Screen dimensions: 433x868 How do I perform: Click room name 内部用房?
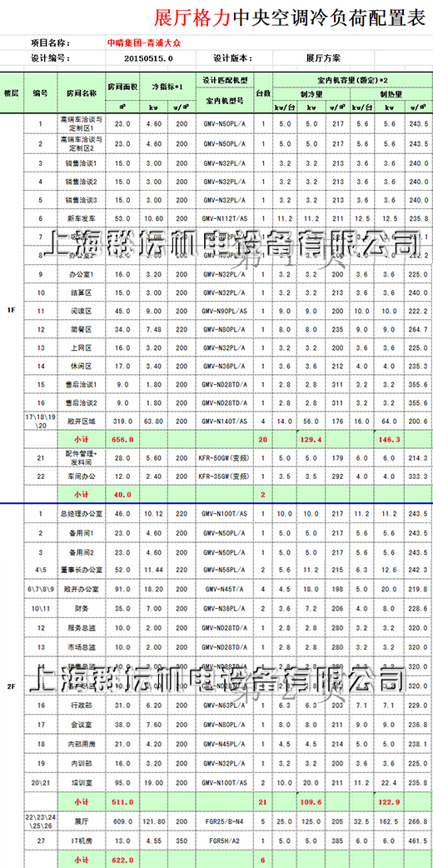(81, 743)
